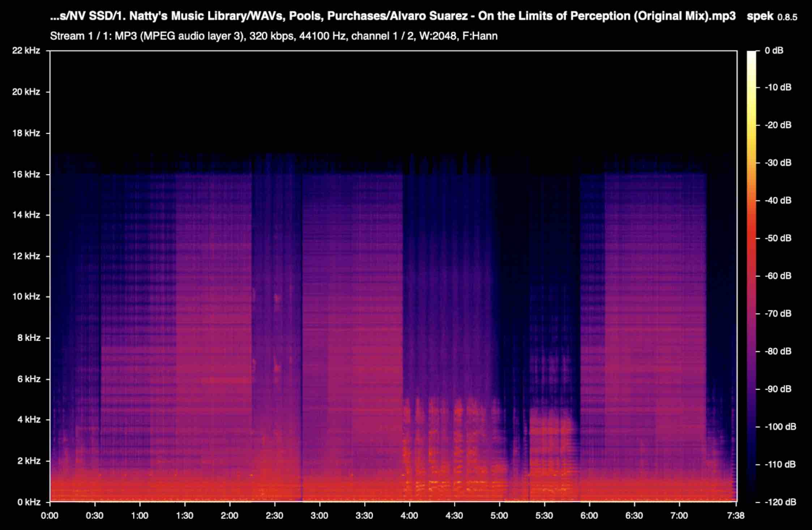This screenshot has height=530, width=812.
Task: Click the "3:30" time axis label
Action: [364, 516]
